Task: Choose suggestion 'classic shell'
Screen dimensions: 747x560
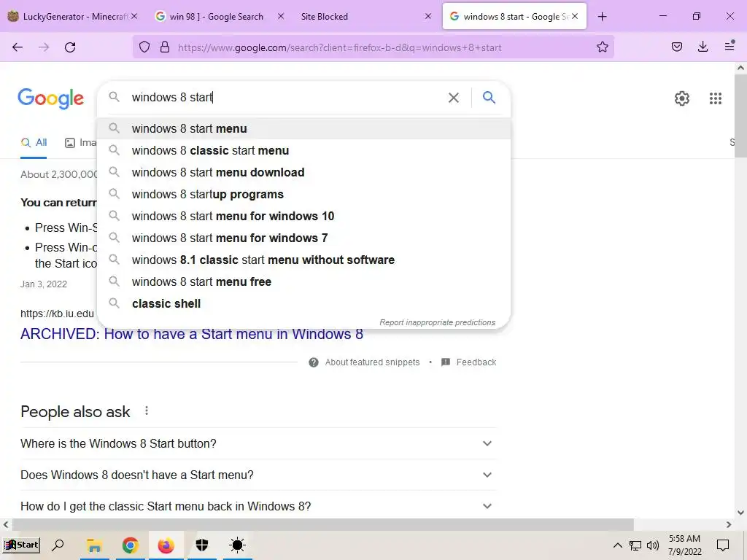Action: (x=304, y=304)
